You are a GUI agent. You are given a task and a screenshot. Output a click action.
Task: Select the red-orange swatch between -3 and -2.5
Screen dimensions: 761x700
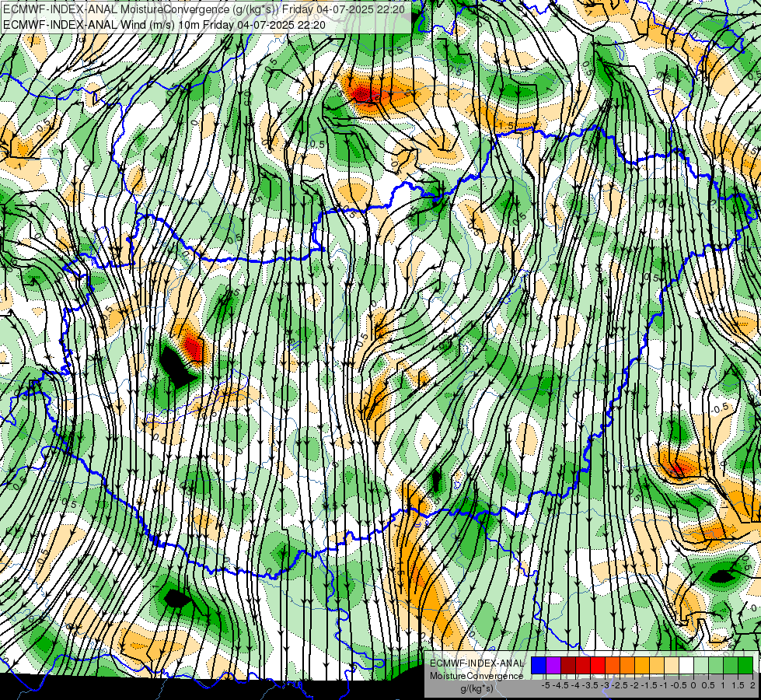pyautogui.click(x=613, y=666)
